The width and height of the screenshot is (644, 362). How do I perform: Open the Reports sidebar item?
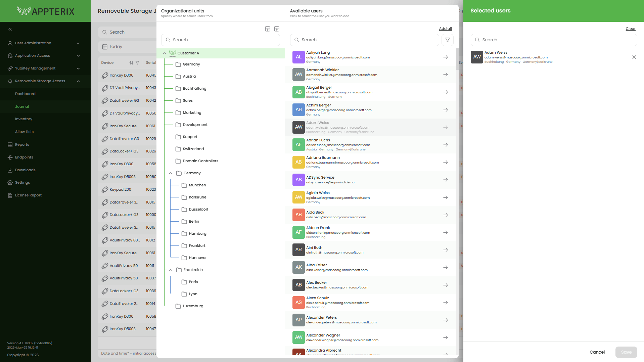(22, 144)
